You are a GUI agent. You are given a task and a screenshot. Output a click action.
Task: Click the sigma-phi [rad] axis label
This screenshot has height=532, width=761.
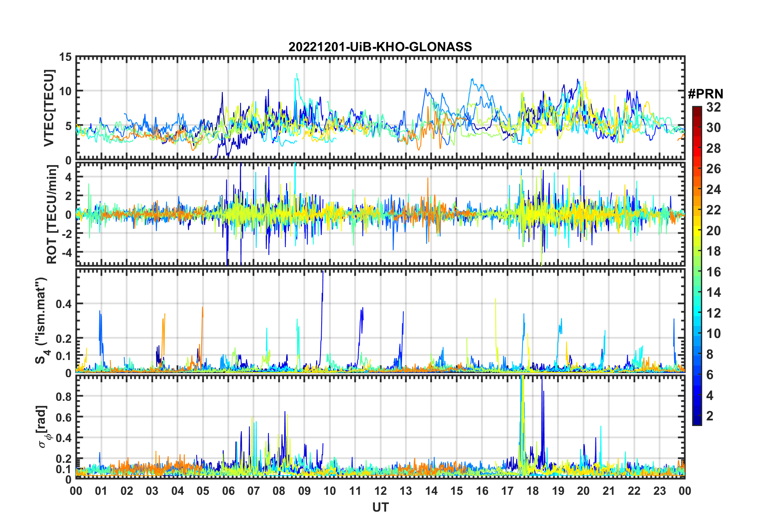(43, 427)
